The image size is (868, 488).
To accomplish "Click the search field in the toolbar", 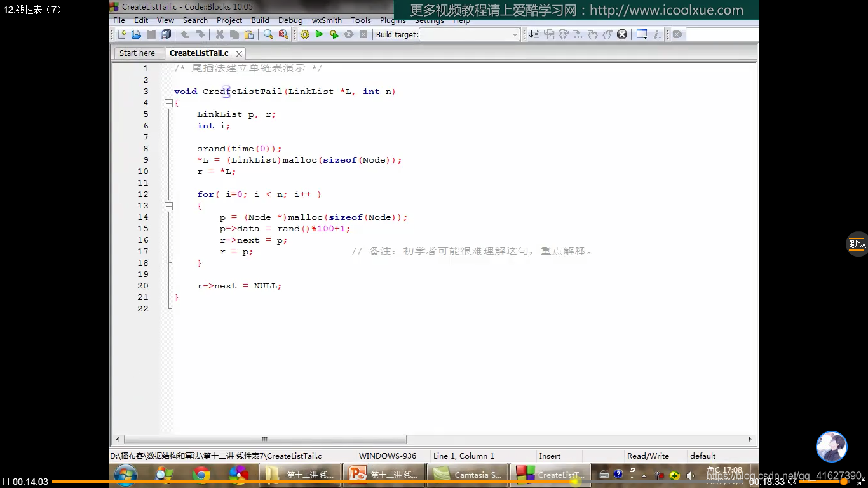I will [722, 34].
